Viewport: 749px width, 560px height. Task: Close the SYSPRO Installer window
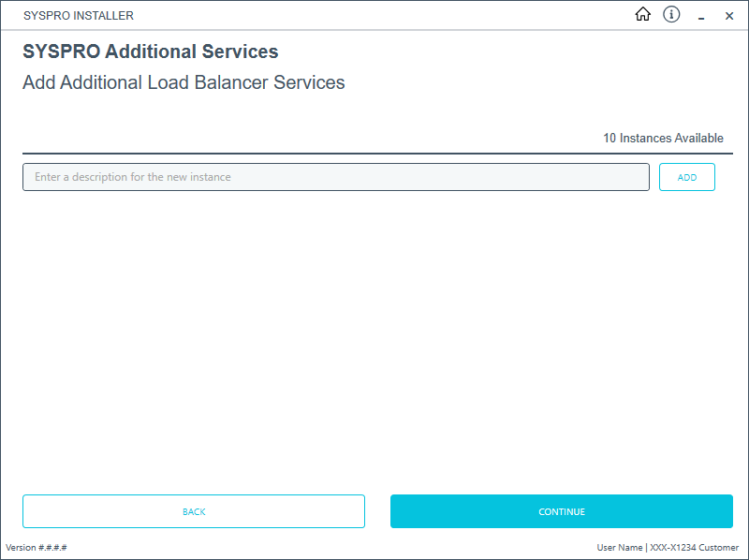coord(729,16)
